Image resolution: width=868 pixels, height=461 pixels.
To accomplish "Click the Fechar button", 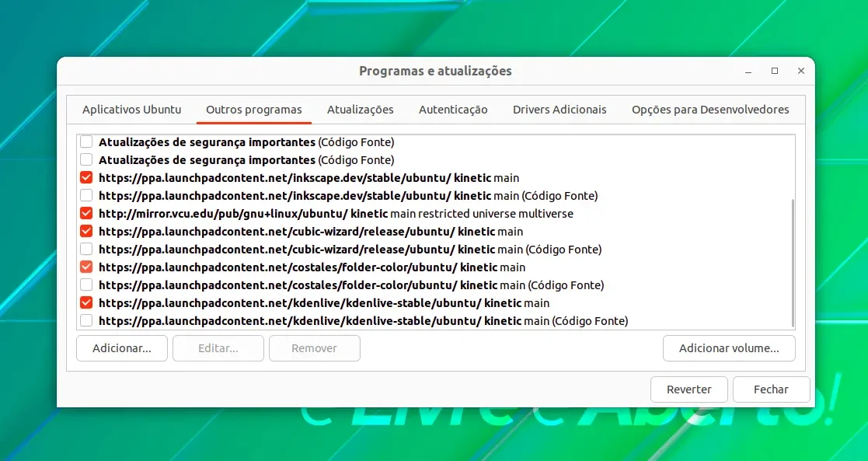I will (x=771, y=389).
